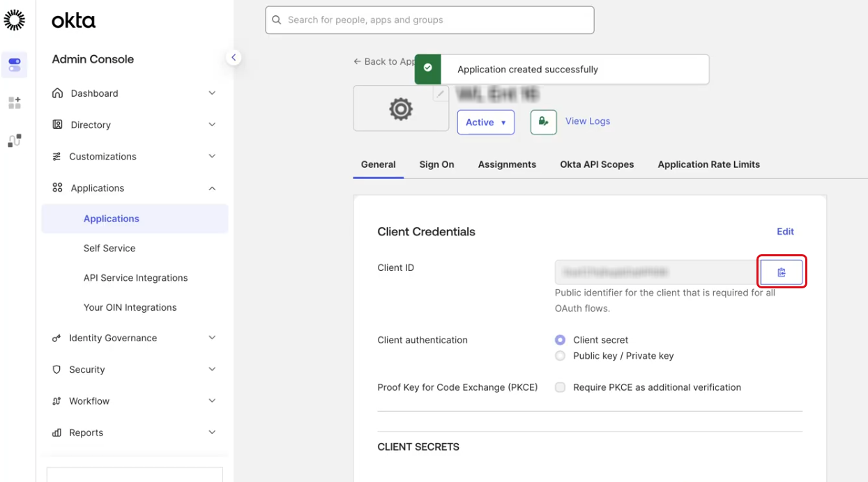The image size is (868, 482).
Task: Click the Directory icon in sidebar
Action: tap(57, 125)
